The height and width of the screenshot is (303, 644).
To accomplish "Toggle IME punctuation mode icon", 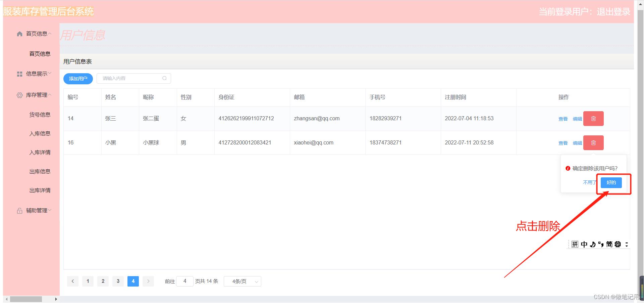I will (601, 244).
